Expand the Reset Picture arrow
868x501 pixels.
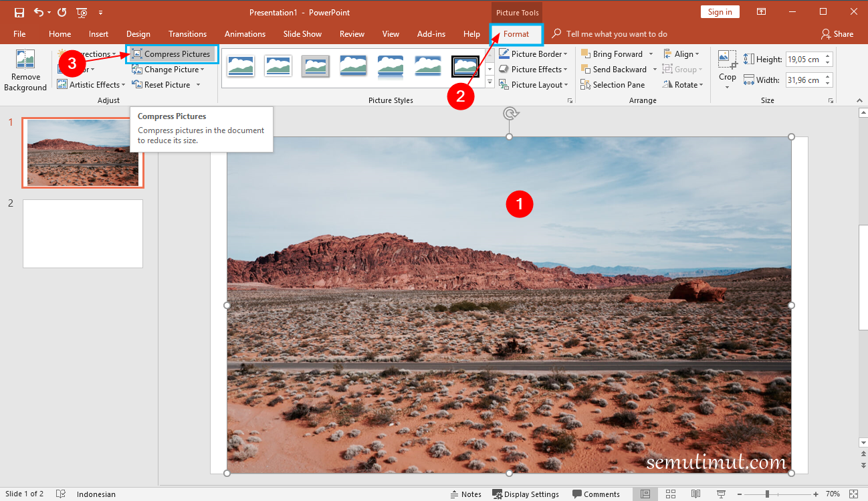pyautogui.click(x=199, y=85)
